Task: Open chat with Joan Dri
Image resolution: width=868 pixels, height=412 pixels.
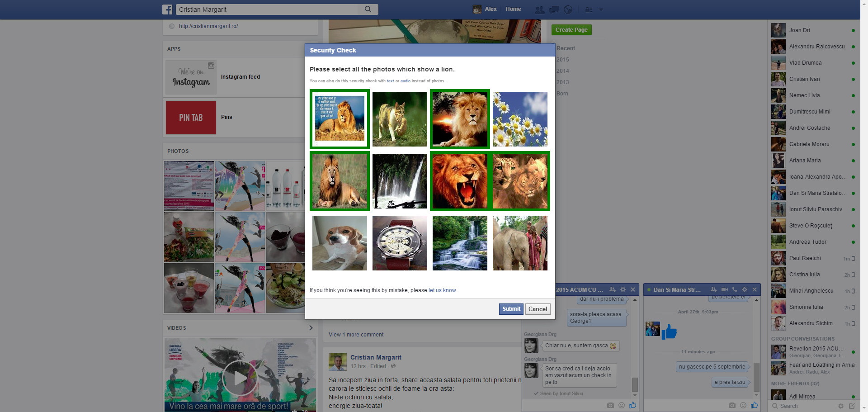Action: (x=813, y=30)
